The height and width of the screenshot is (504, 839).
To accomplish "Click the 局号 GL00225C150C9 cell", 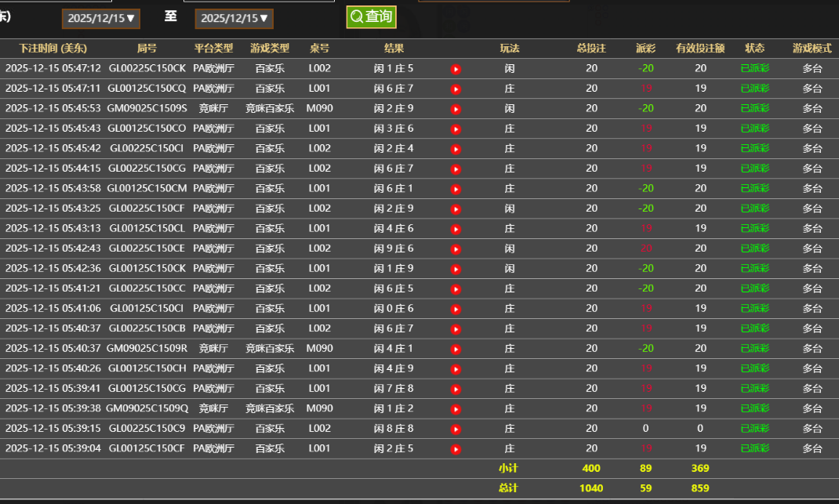I will pos(148,428).
